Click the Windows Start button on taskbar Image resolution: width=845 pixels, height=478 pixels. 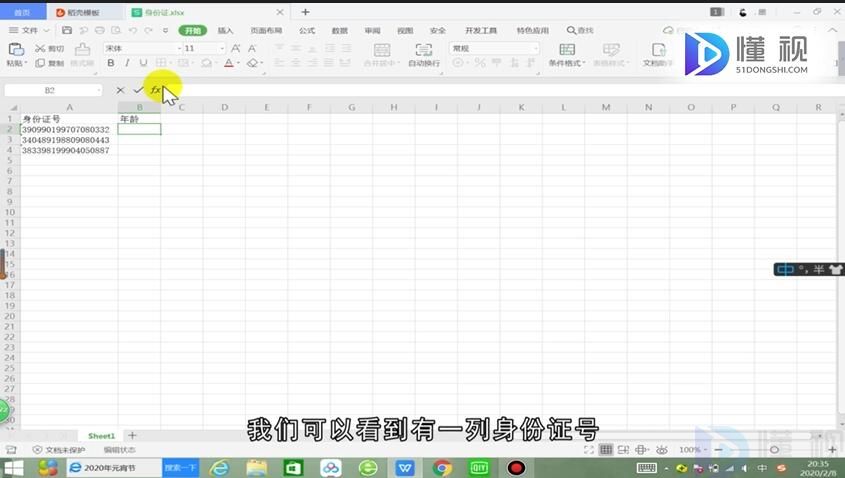tap(13, 468)
